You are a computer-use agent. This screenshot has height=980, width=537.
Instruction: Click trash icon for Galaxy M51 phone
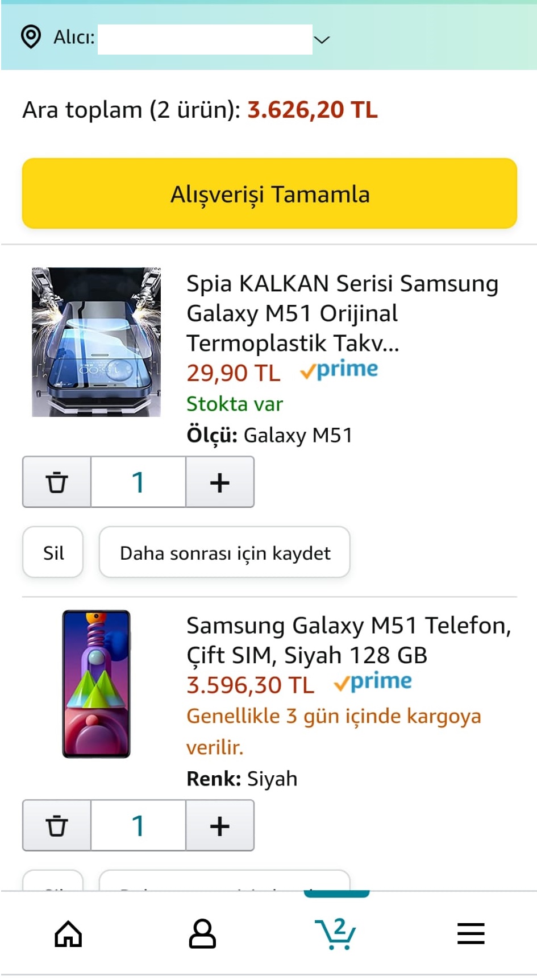(x=57, y=826)
